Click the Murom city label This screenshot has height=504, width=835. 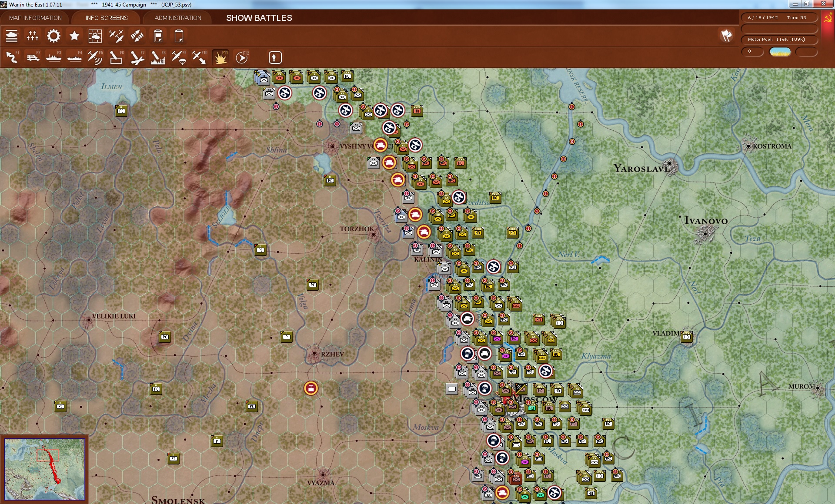(802, 386)
